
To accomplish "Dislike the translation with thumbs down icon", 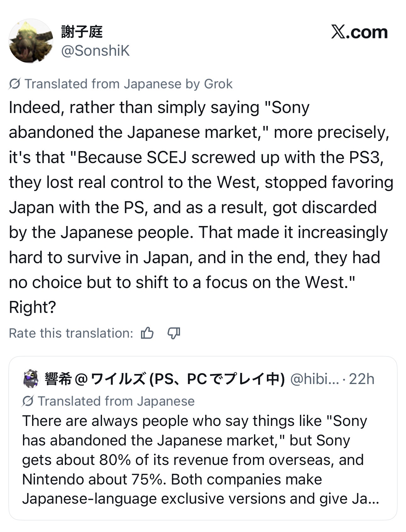I will click(174, 333).
